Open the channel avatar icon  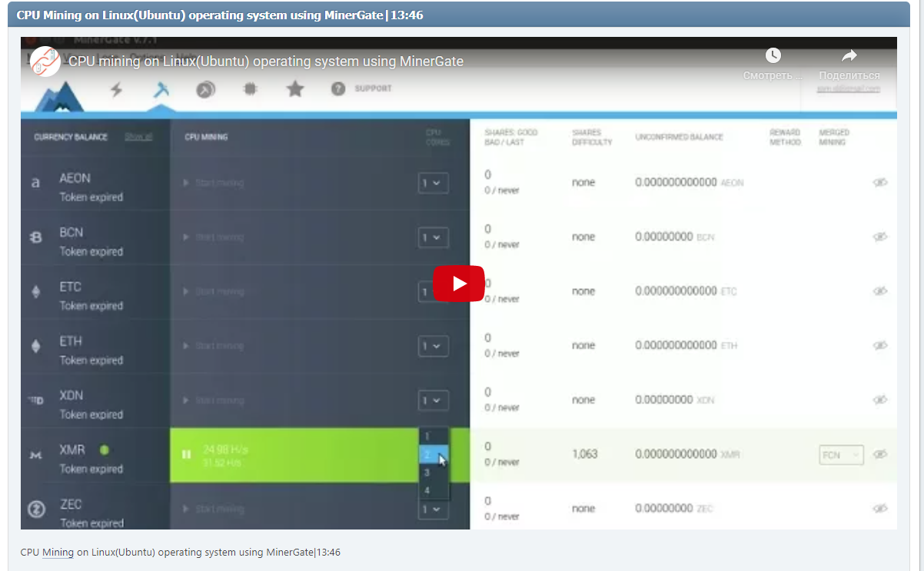click(x=45, y=61)
